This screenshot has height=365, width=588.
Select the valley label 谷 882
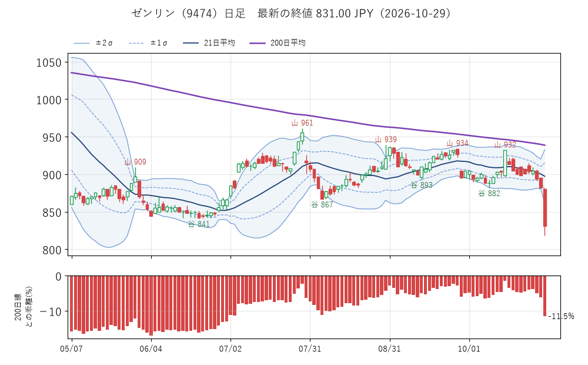coord(489,193)
